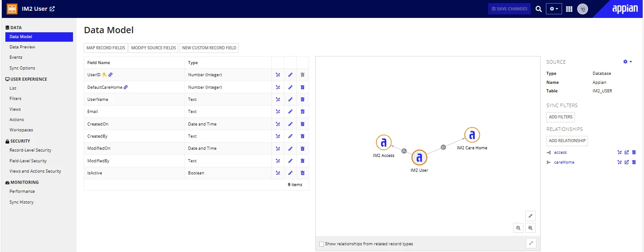This screenshot has height=252, width=644.
Task: Edit the CreatedOn field
Action: coord(290,124)
